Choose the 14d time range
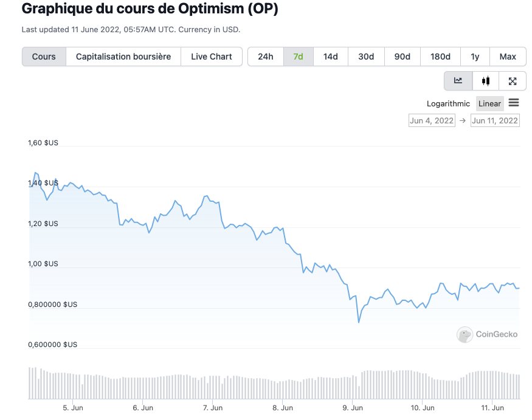Viewport: 532px width, 420px height. click(x=330, y=57)
